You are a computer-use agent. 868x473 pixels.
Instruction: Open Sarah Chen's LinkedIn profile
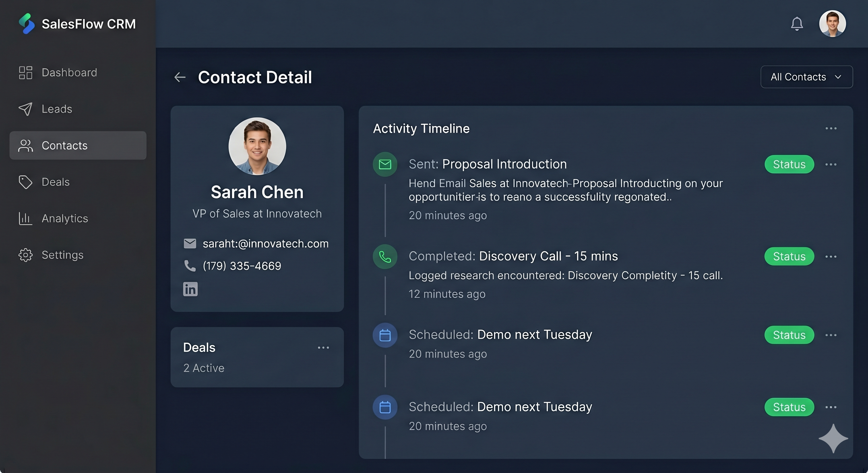[x=190, y=289]
